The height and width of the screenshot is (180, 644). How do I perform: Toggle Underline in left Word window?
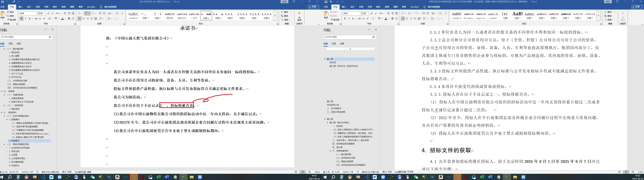29,19
